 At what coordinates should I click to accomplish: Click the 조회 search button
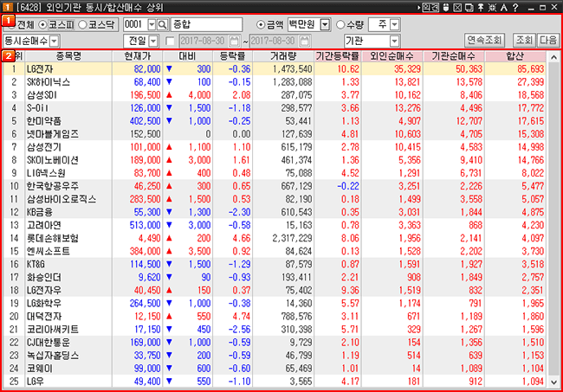pos(524,40)
